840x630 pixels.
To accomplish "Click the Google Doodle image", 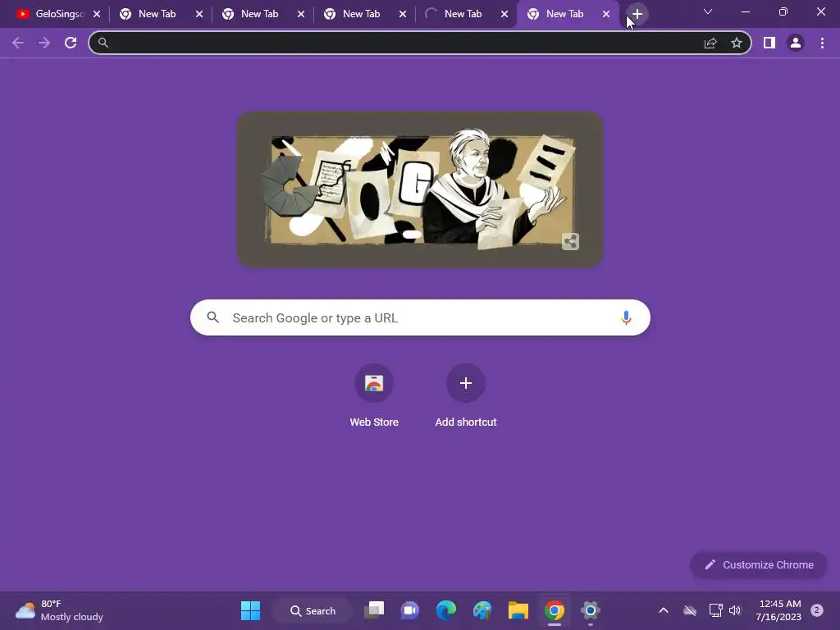I will click(420, 189).
